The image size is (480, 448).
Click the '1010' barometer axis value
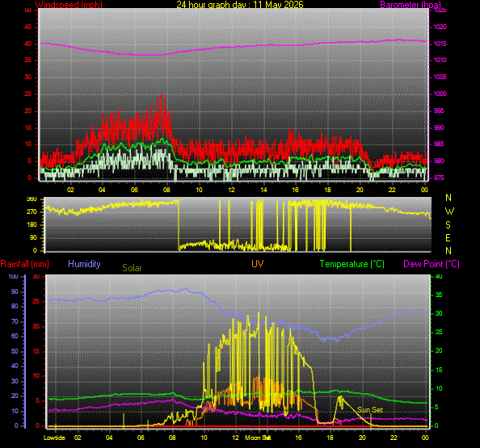[x=440, y=60]
